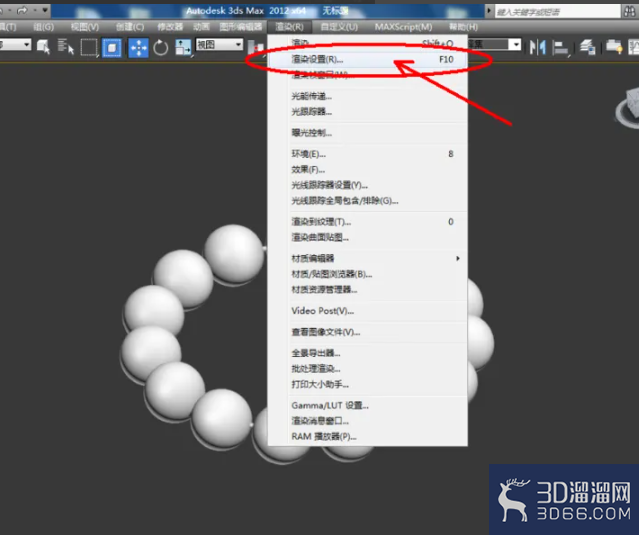The height and width of the screenshot is (535, 639).
Task: Open the 组(G) menu
Action: point(44,27)
